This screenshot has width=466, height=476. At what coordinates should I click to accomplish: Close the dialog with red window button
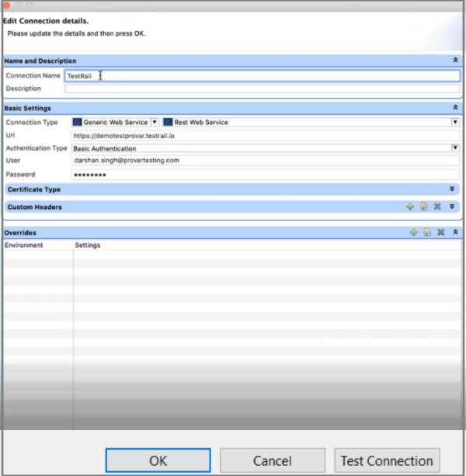click(x=7, y=5)
